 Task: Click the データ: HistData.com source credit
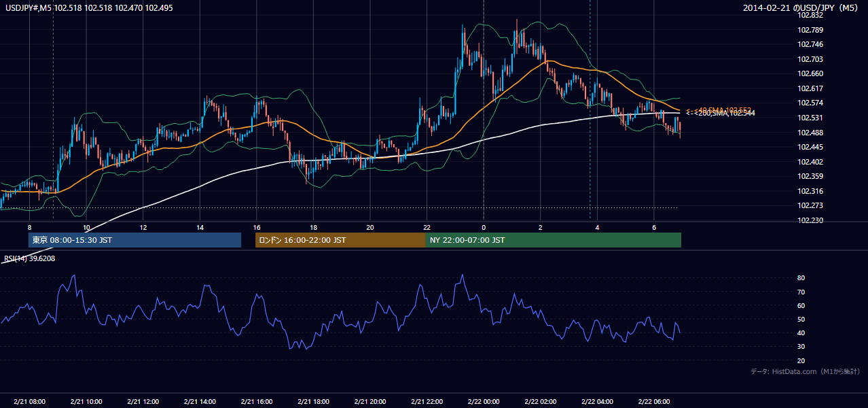(806, 372)
